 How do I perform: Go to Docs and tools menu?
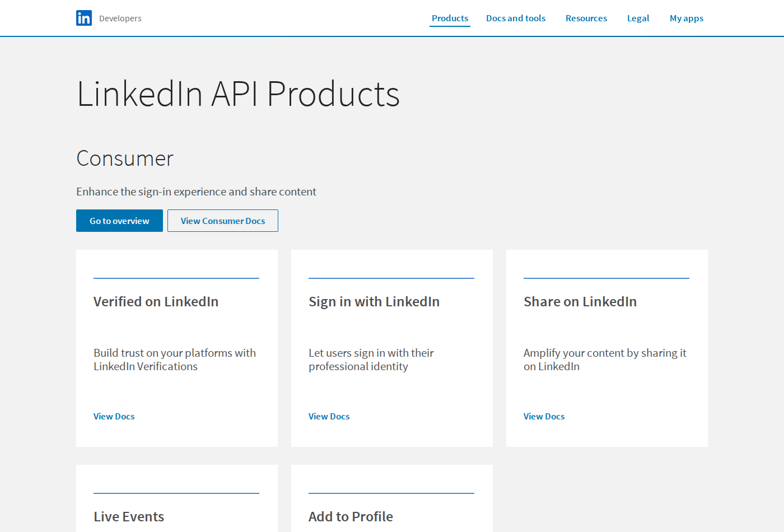pos(516,18)
